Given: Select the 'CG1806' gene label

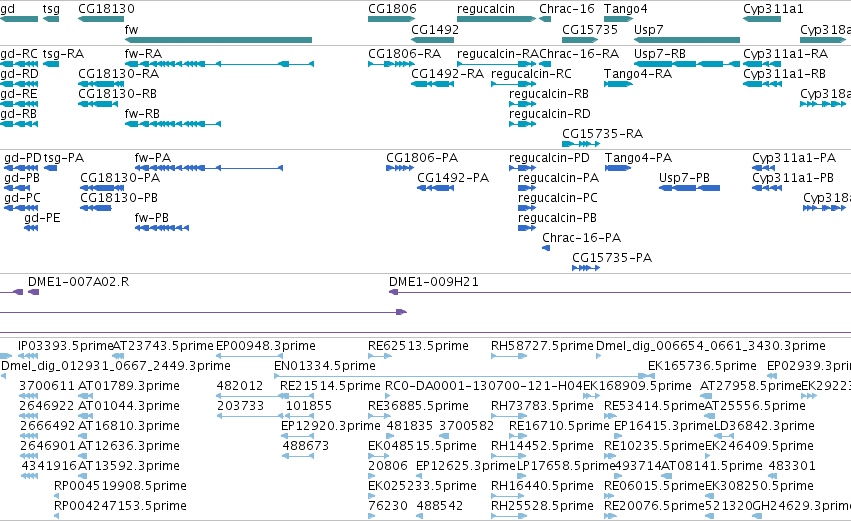Looking at the screenshot, I should click(x=392, y=9).
